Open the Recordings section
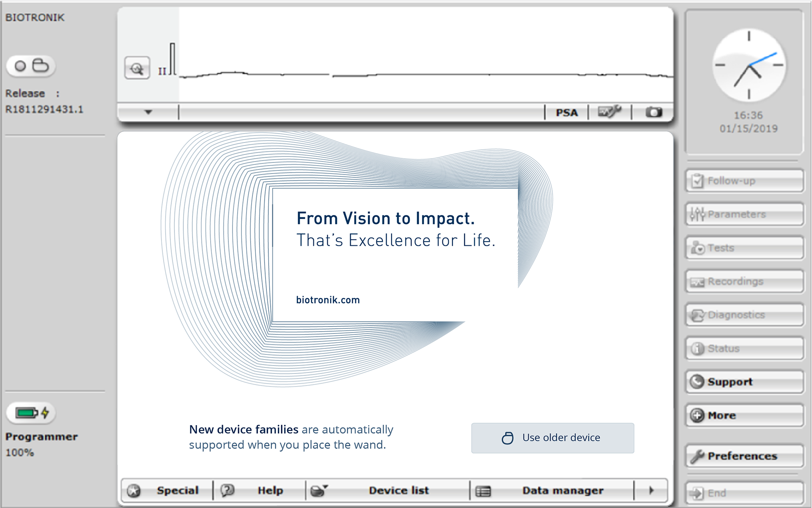812x508 pixels. (744, 282)
